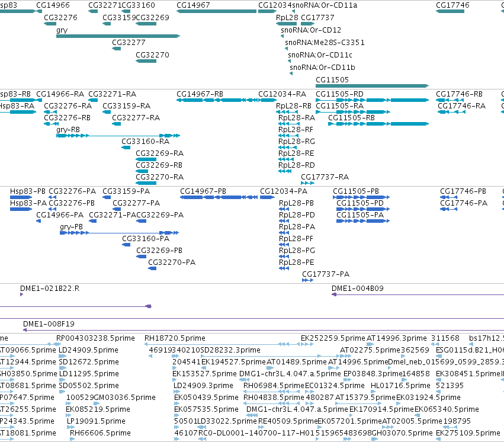Select protein CG17746-PA

[x=464, y=203]
